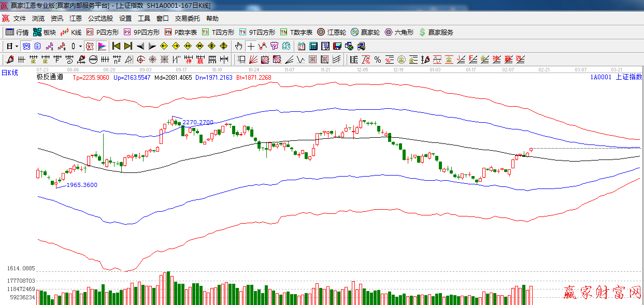Click the calculator icon in toolbar

(x=313, y=46)
